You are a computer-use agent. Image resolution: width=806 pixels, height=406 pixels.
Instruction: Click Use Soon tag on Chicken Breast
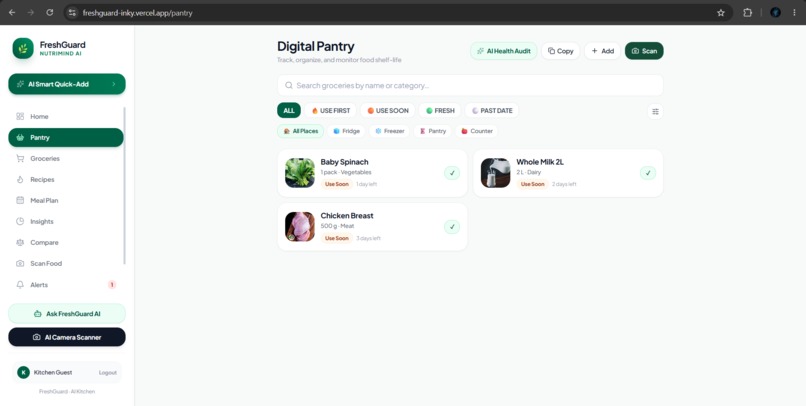click(337, 238)
